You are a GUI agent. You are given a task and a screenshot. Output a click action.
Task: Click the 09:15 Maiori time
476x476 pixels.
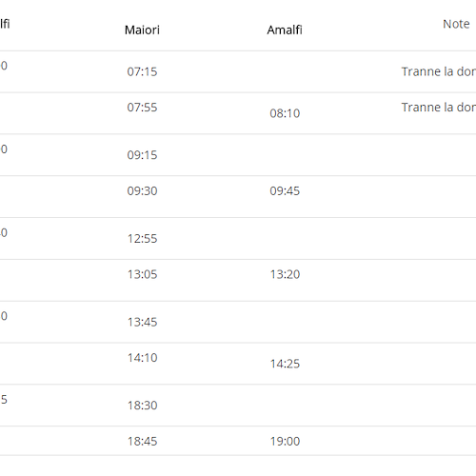(x=142, y=155)
